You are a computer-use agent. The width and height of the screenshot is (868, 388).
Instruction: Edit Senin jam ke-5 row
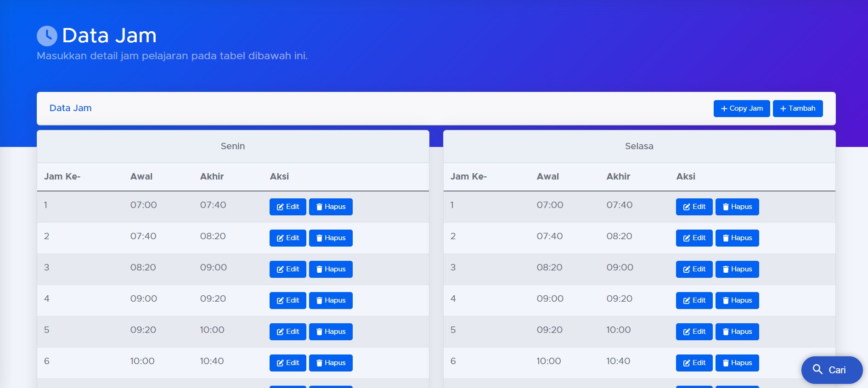point(288,332)
